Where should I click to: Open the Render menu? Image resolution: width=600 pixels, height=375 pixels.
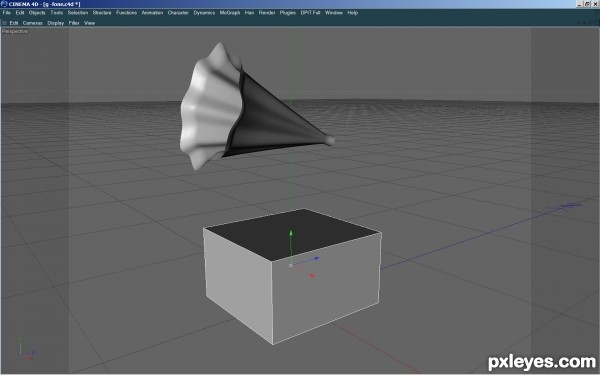[x=267, y=13]
